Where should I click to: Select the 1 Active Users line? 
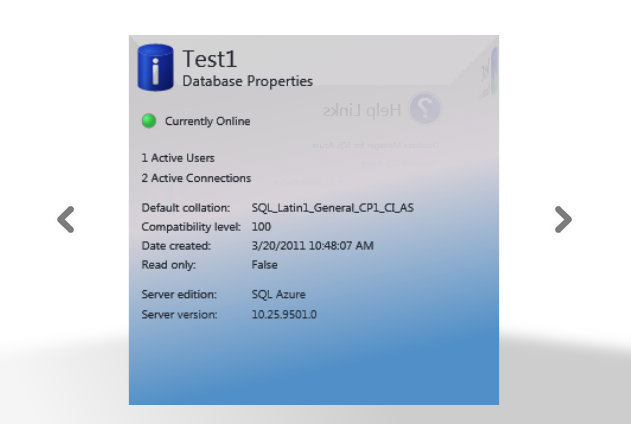(178, 158)
